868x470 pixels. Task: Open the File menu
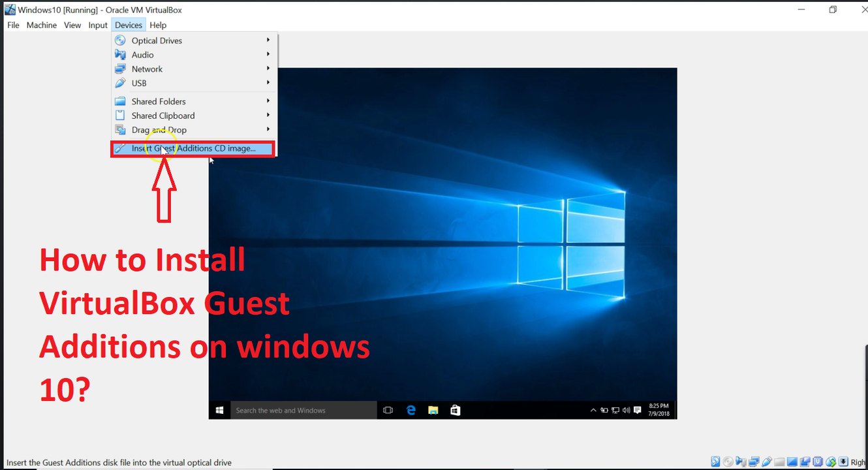13,25
